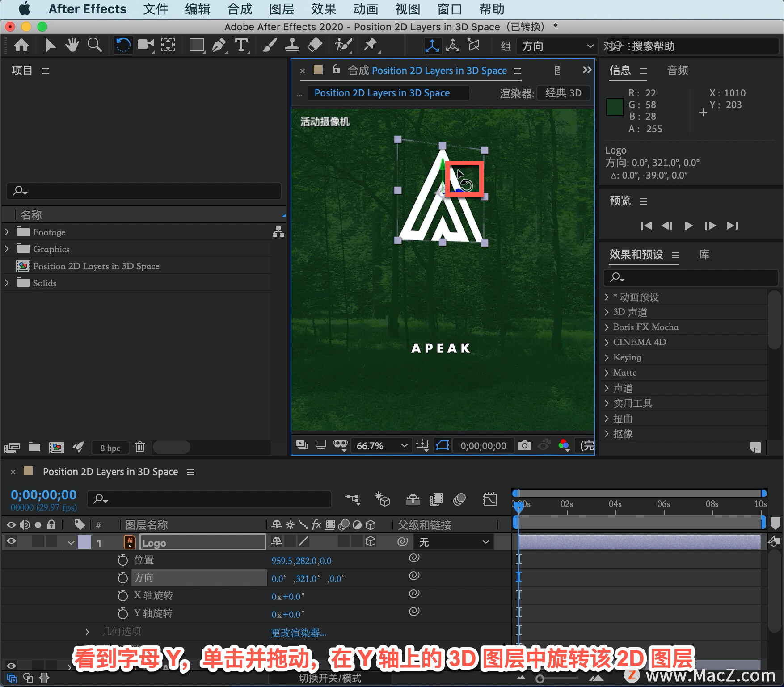Expand 几何选项 group
Viewport: 784px width, 687px height.
coord(87,632)
